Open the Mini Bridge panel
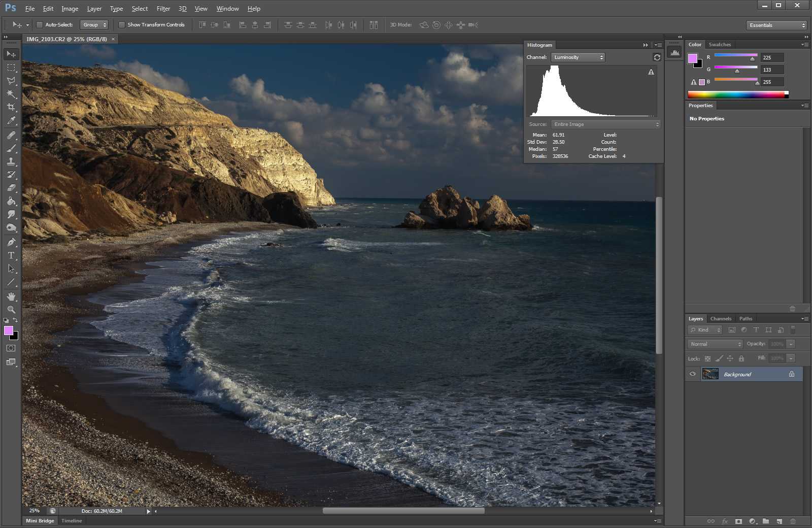812x528 pixels. pos(40,521)
